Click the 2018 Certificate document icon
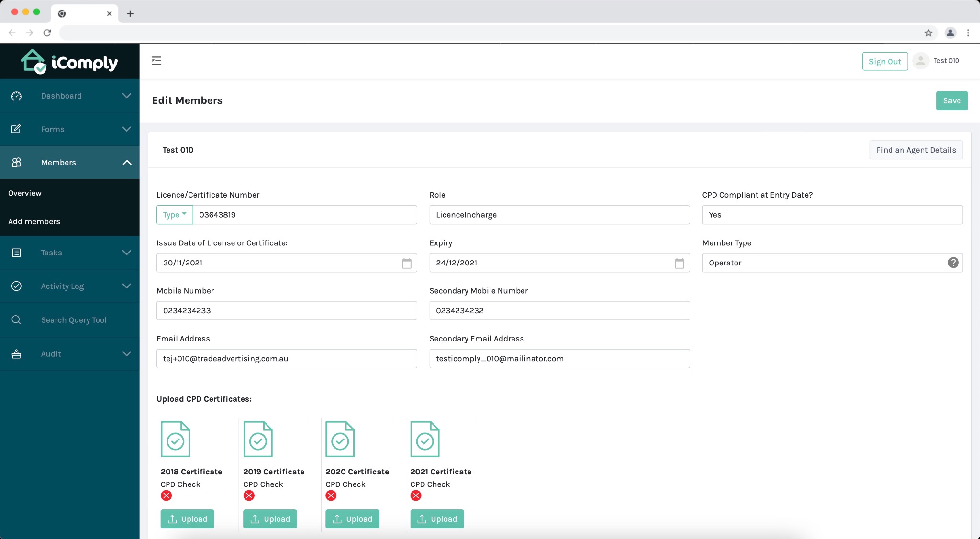The height and width of the screenshot is (539, 980). [x=175, y=439]
